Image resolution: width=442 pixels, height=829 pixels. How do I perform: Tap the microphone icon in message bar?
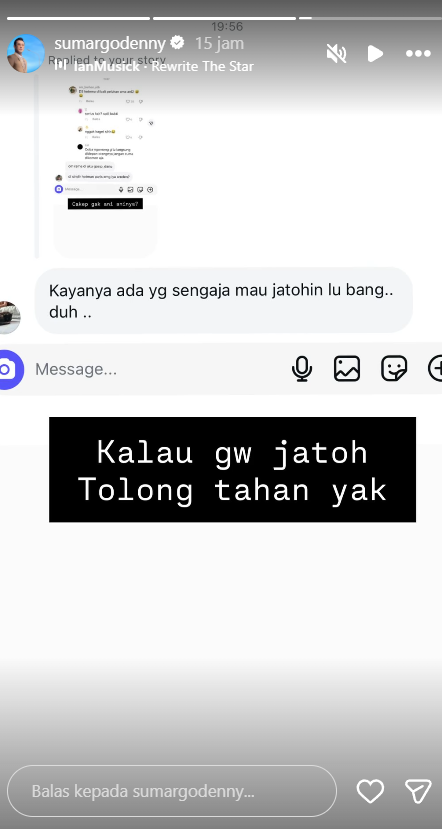coord(302,369)
